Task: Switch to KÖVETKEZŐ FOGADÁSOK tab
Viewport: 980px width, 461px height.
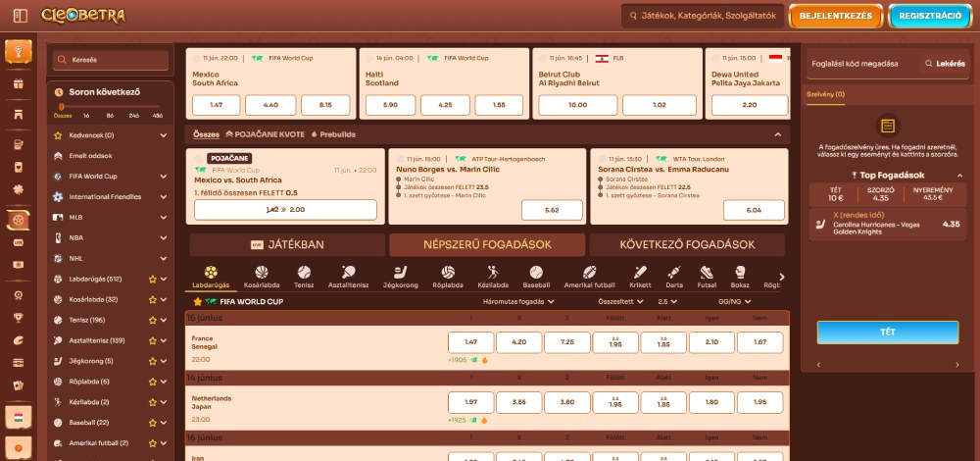Action: pyautogui.click(x=687, y=245)
